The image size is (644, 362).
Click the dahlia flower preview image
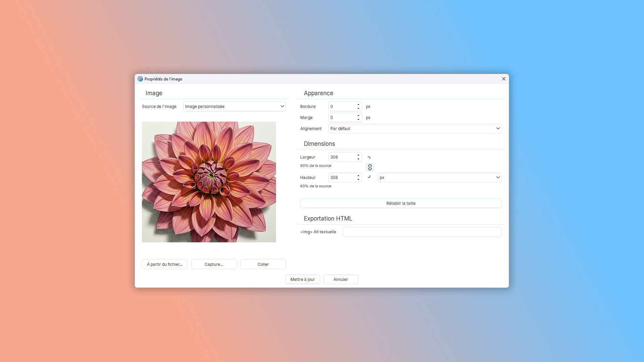click(209, 182)
